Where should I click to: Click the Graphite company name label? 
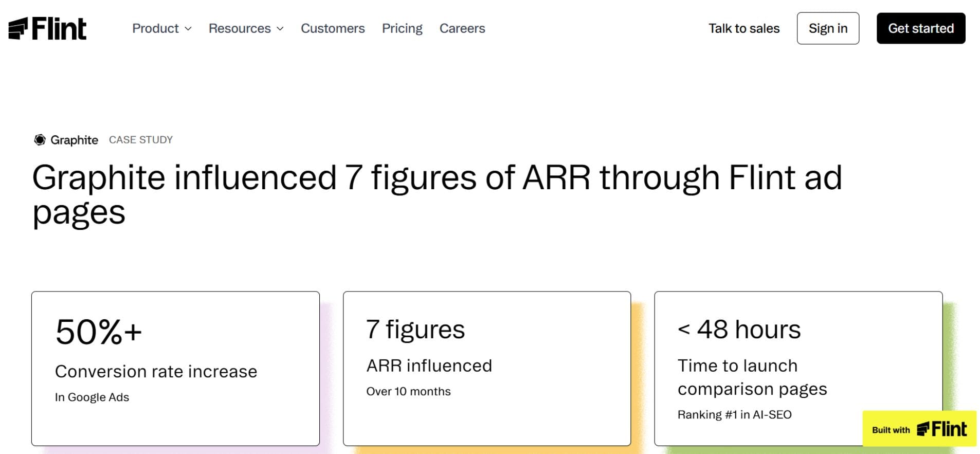tap(74, 140)
